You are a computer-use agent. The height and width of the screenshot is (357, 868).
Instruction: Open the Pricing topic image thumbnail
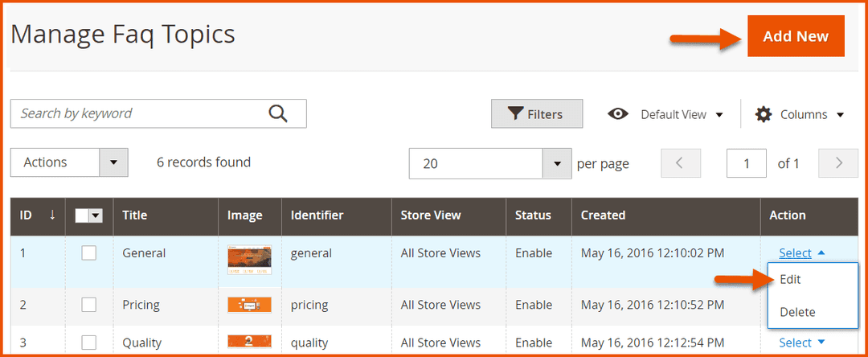point(249,305)
